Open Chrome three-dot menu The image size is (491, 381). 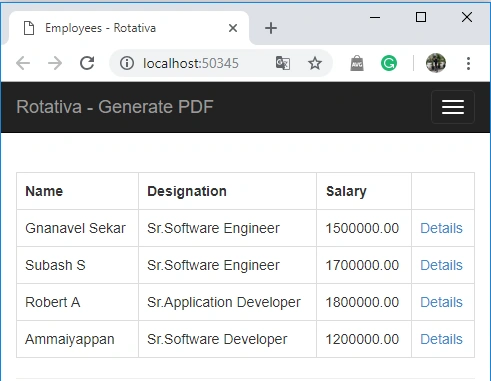point(468,63)
